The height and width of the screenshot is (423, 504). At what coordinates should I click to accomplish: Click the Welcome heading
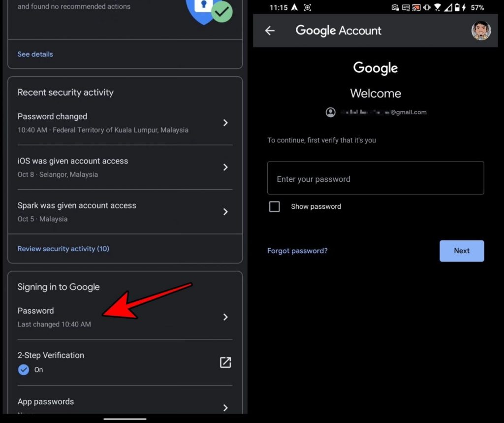tap(376, 93)
